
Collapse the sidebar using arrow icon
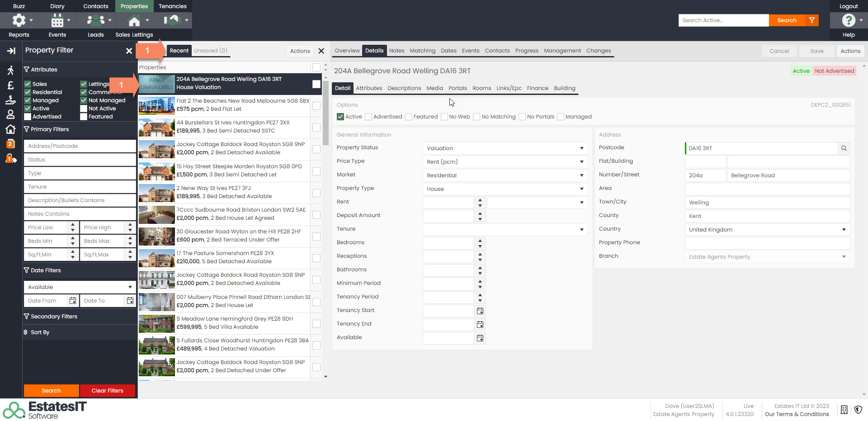click(x=11, y=51)
